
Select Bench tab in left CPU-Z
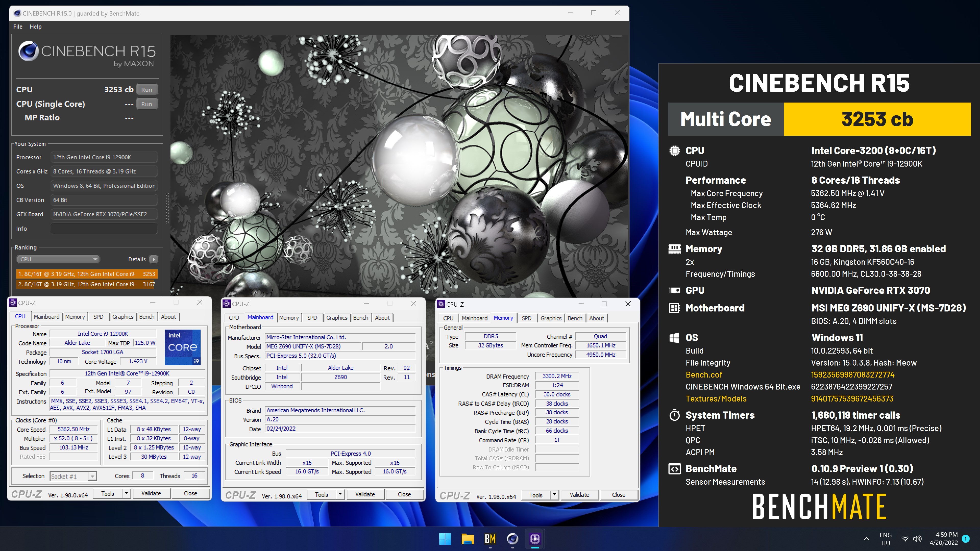(x=146, y=317)
